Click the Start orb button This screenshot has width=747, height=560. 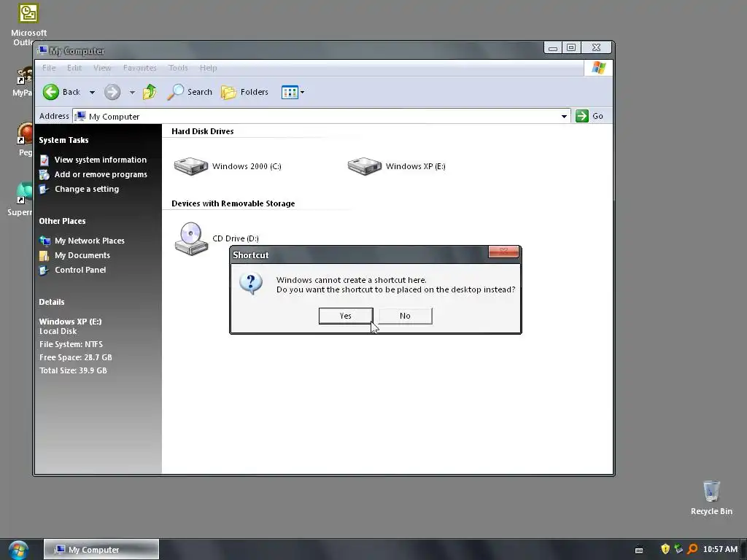[x=18, y=550]
